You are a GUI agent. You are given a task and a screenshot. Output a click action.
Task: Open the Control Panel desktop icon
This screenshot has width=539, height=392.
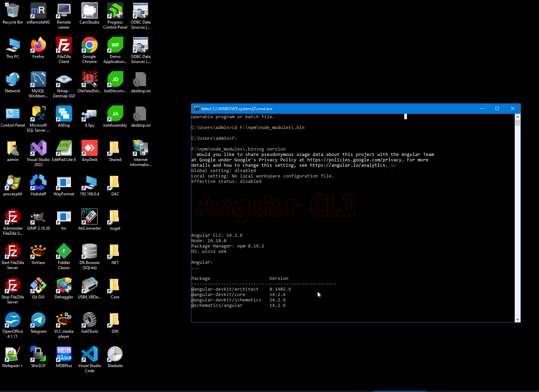point(12,117)
